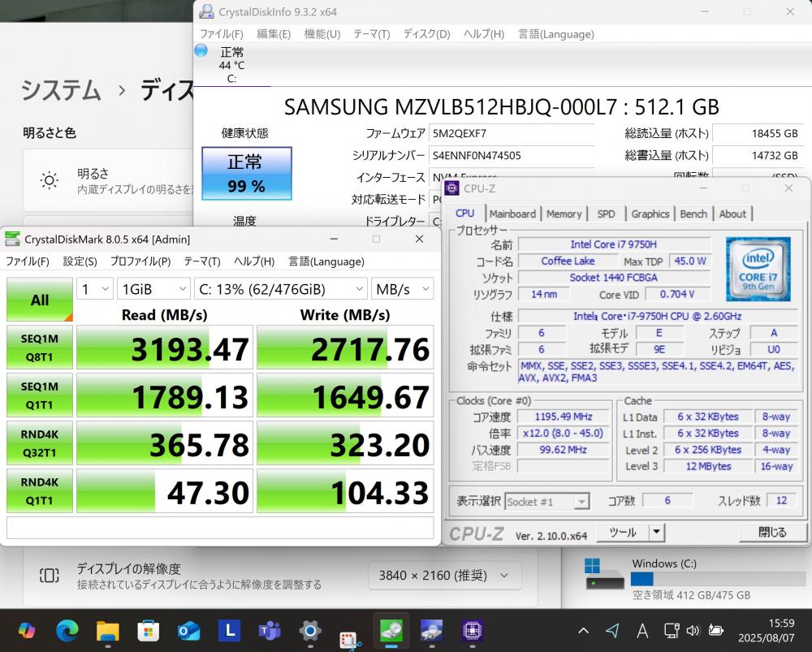Switch to CrystalDiskMark via its taskbar icon

pyautogui.click(x=391, y=630)
